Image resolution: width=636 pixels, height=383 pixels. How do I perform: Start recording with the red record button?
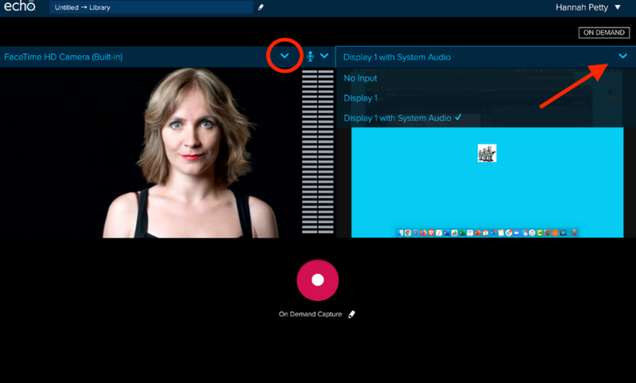pos(318,280)
